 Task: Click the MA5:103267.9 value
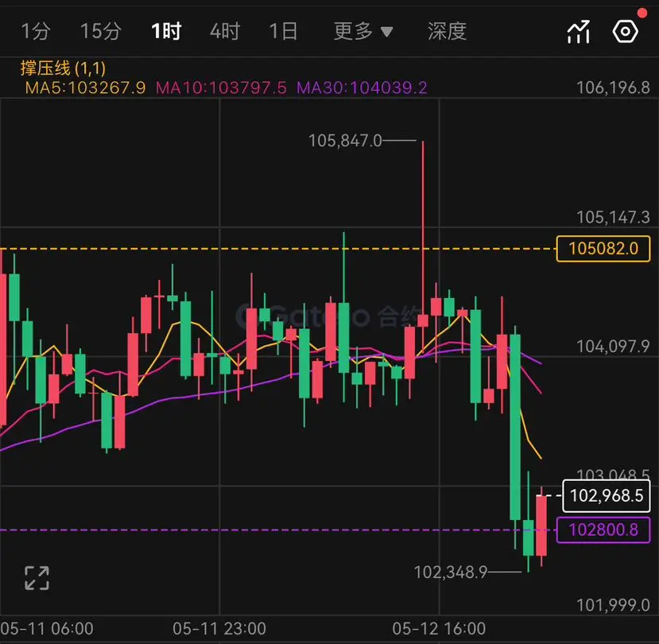(x=85, y=88)
